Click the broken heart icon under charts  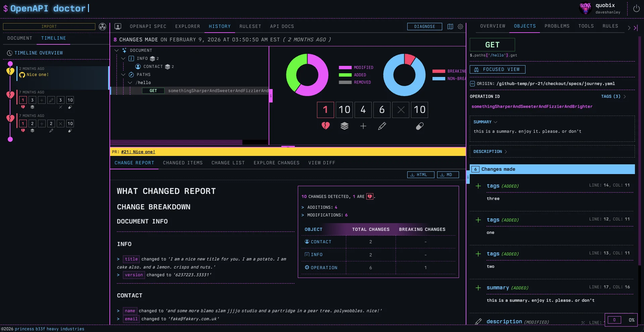click(x=325, y=126)
